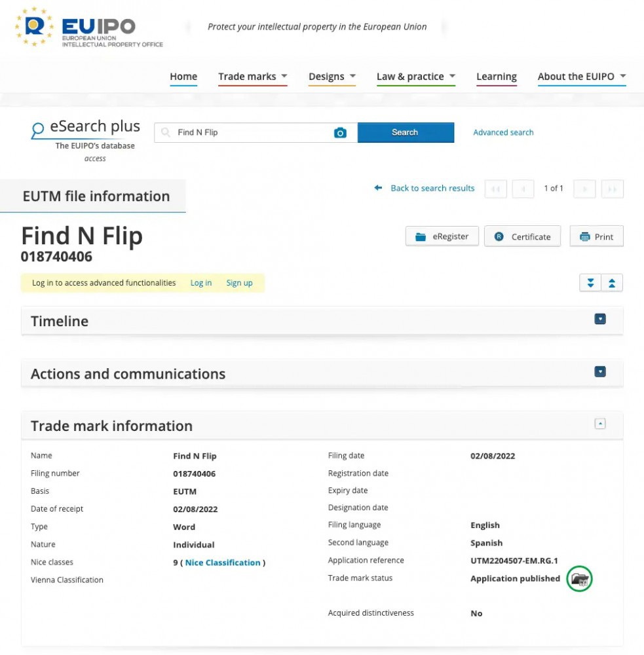Image resolution: width=644 pixels, height=655 pixels.
Task: Click the Acquired distinctiveness No value
Action: 476,614
